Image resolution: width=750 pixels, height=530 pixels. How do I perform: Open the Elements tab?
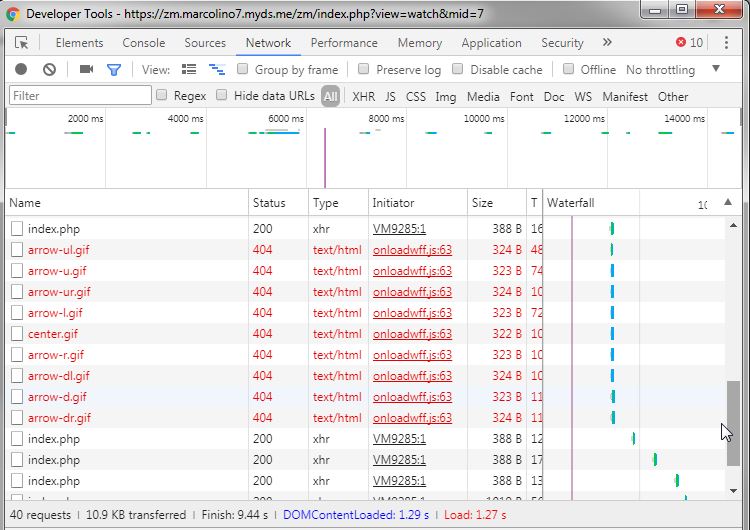[x=79, y=43]
